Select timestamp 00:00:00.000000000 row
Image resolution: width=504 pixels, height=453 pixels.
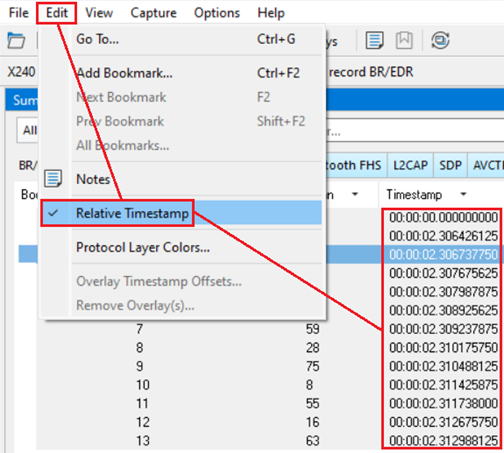[443, 218]
